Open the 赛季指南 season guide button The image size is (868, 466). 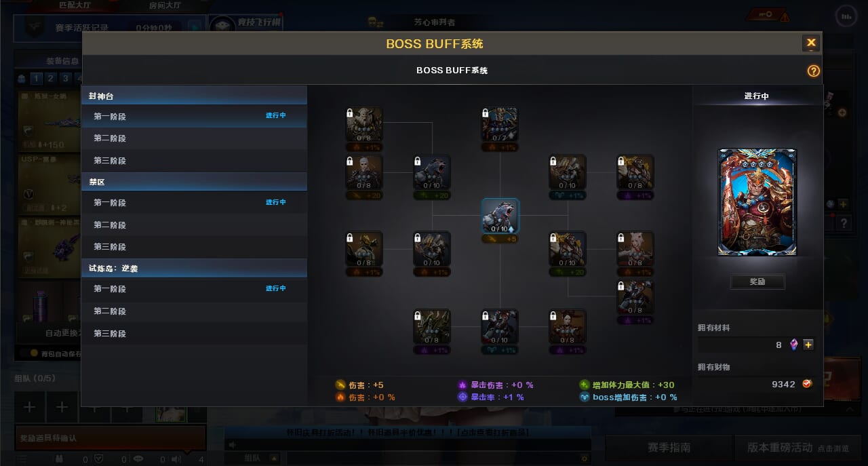pos(669,448)
